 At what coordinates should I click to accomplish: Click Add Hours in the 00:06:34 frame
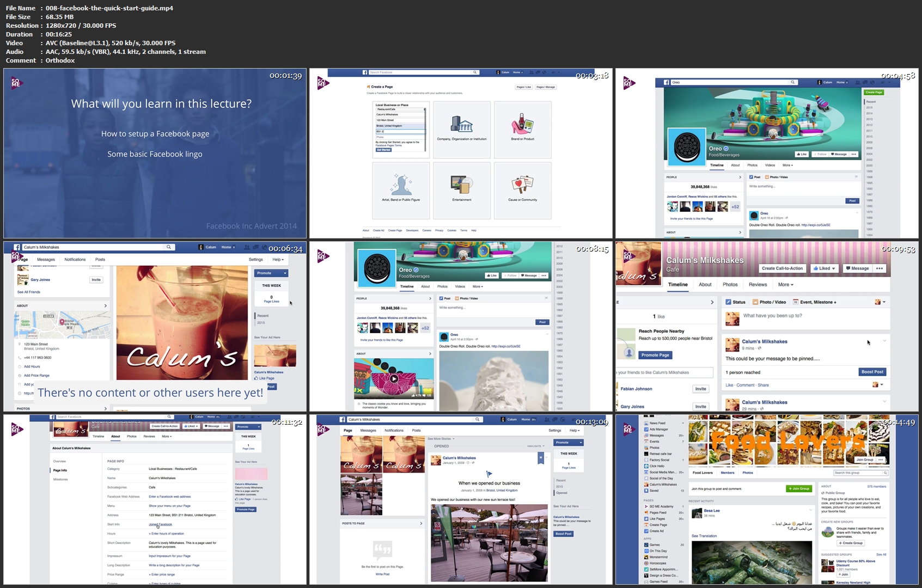point(32,366)
